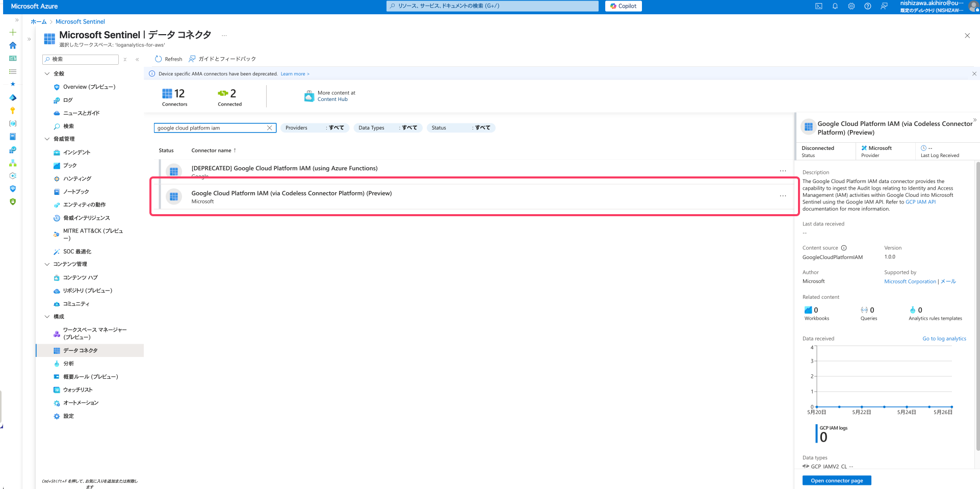Open ログ menu item
980x489 pixels.
click(68, 100)
